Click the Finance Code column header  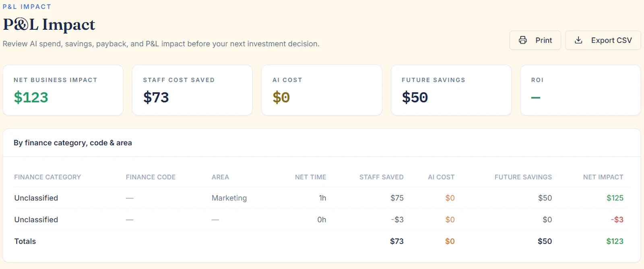pyautogui.click(x=151, y=177)
